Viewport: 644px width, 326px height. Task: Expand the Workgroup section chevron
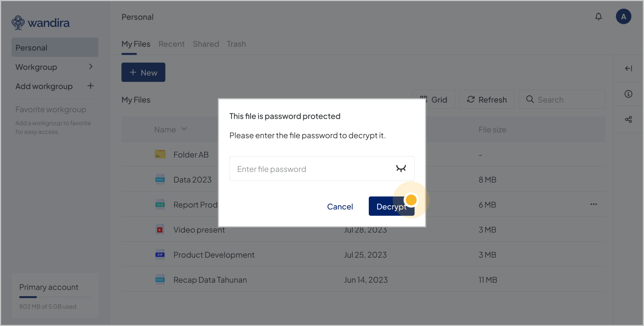tap(91, 67)
